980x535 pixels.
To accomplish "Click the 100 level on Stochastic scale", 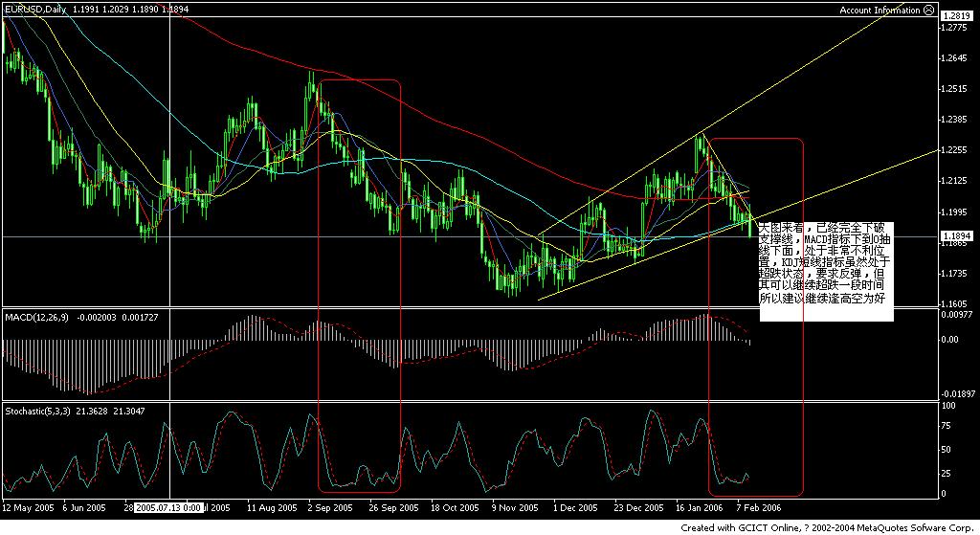I will coord(948,406).
